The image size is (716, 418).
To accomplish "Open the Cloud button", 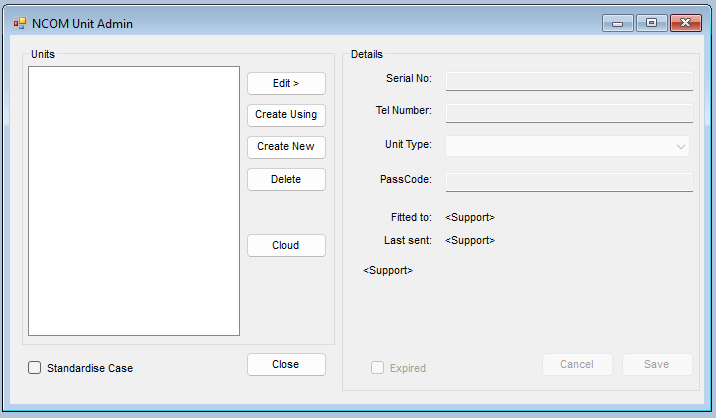I will coord(286,245).
